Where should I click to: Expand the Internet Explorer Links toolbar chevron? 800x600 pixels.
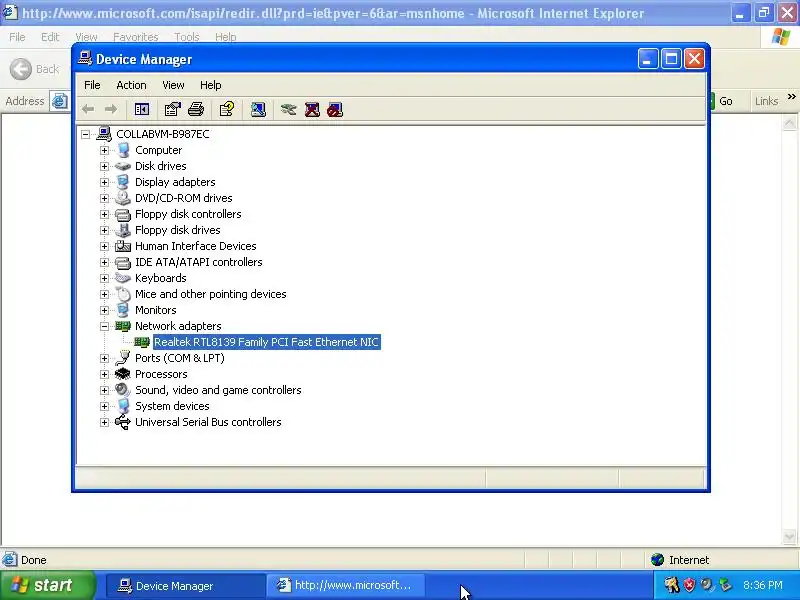[791, 97]
